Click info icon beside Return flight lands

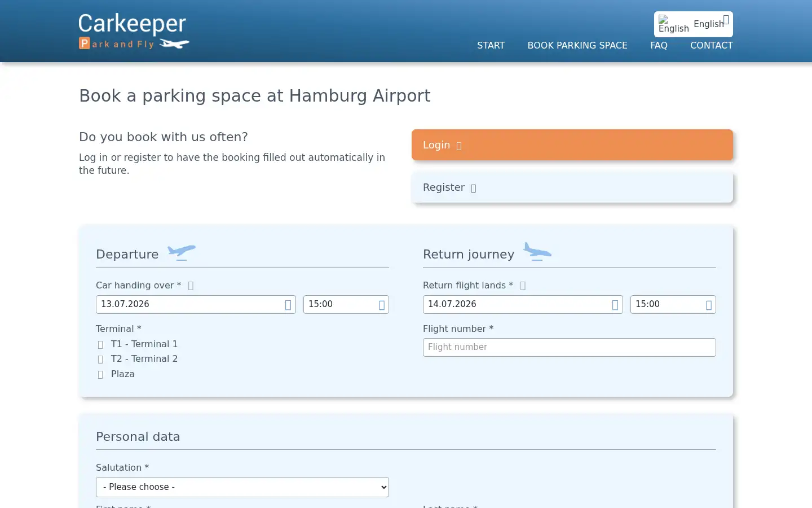click(523, 286)
